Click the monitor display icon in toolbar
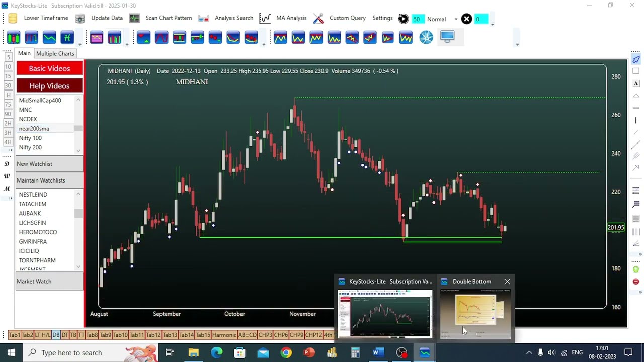Screen dimensions: 644x362 click(447, 37)
